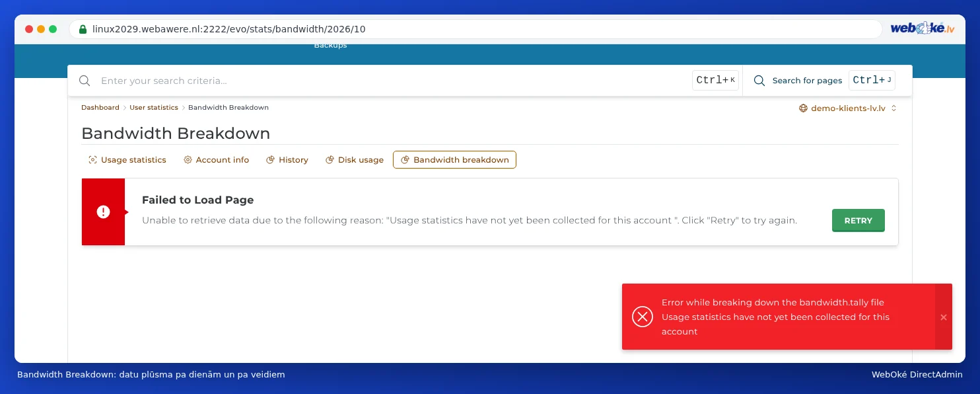Click the Latvian caption about datu plūsma
The width and height of the screenshot is (980, 394).
click(151, 375)
